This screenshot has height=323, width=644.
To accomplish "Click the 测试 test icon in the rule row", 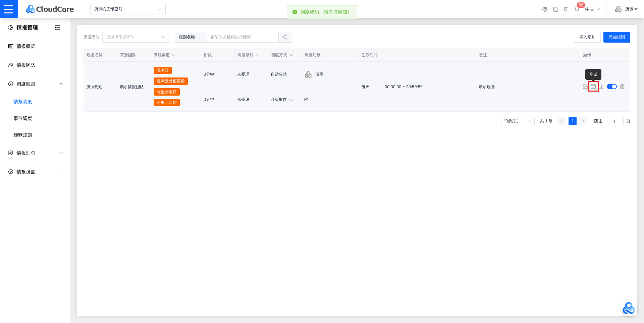I will click(x=593, y=87).
